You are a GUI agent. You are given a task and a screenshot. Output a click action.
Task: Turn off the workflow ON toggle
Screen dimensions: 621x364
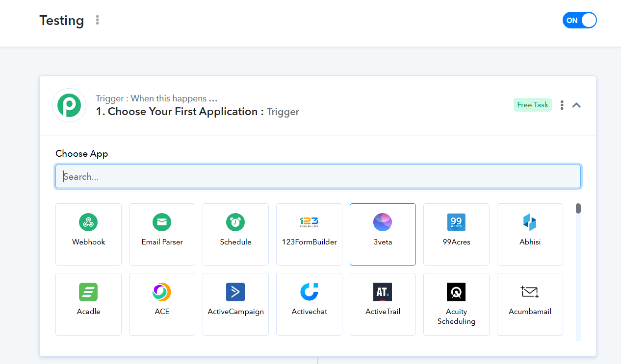coord(580,20)
